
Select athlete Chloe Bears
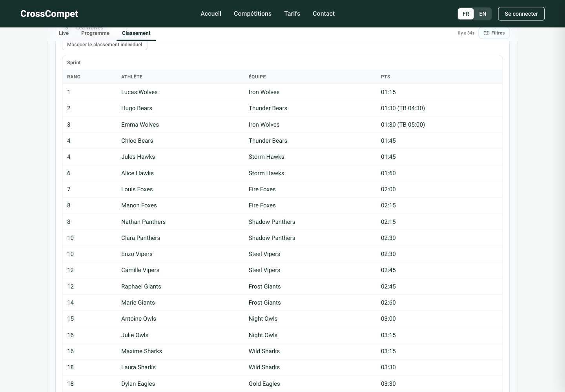pyautogui.click(x=137, y=141)
